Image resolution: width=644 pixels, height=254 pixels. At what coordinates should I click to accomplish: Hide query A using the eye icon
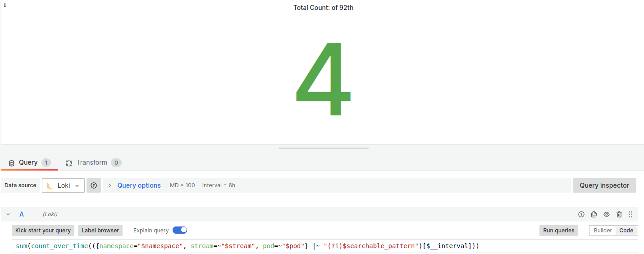click(607, 214)
